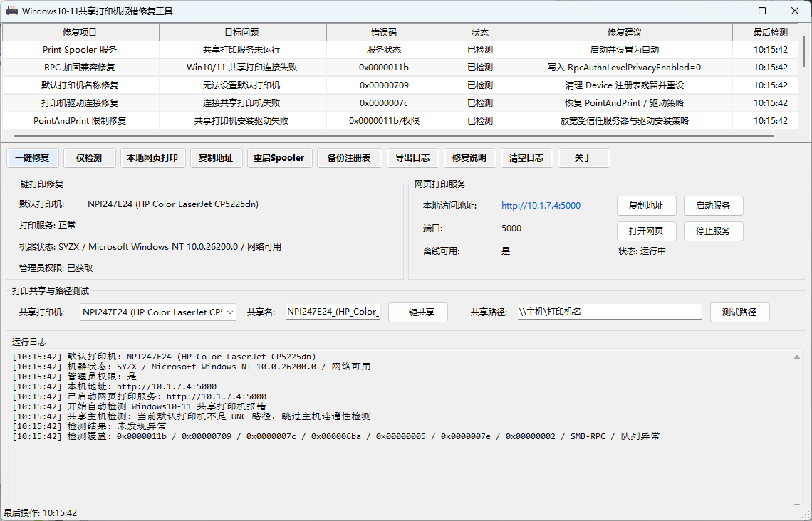Click the 状态: 运行中 text

click(642, 251)
